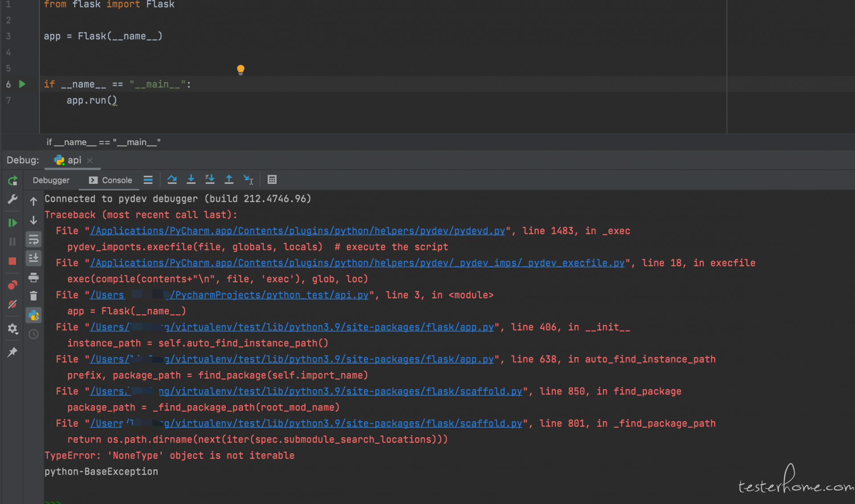This screenshot has width=855, height=504.
Task: Click python-BaseException text in console
Action: [101, 471]
